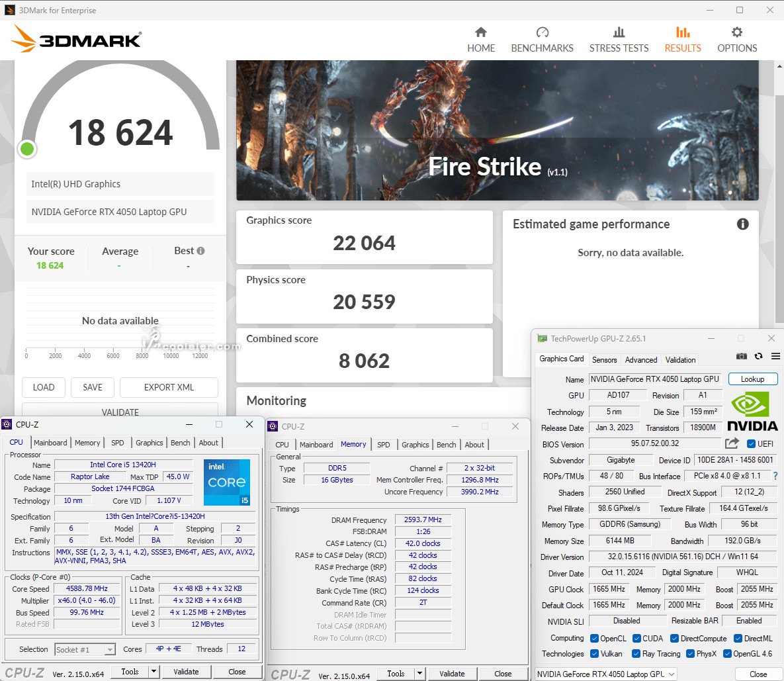
Task: Click the Estimated game performance info icon
Action: point(742,224)
